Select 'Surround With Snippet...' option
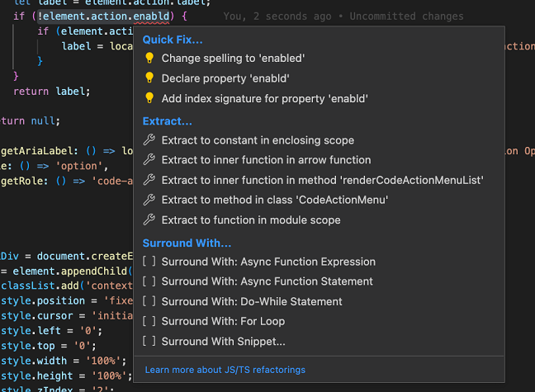 pyautogui.click(x=224, y=341)
